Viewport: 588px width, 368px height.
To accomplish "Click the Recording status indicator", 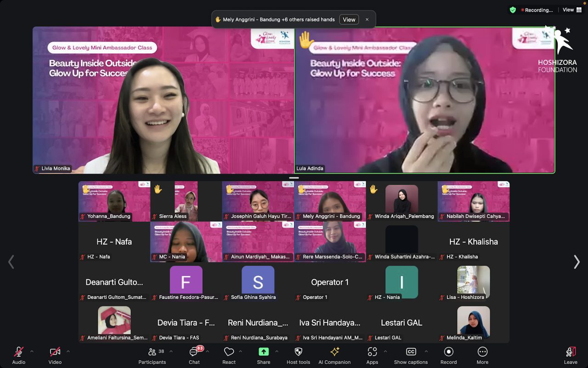I will (537, 10).
